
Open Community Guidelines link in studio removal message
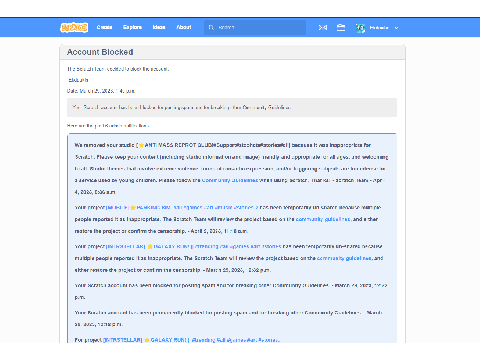(230, 180)
